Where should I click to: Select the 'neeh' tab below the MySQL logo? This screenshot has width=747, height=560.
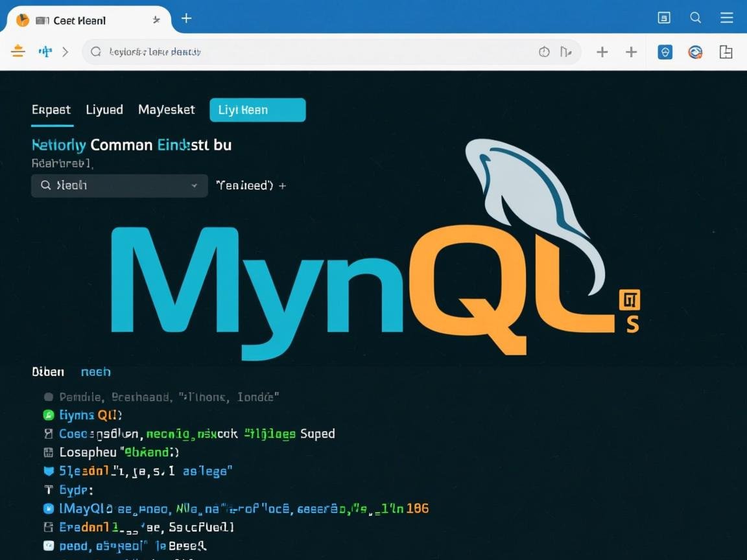(95, 371)
